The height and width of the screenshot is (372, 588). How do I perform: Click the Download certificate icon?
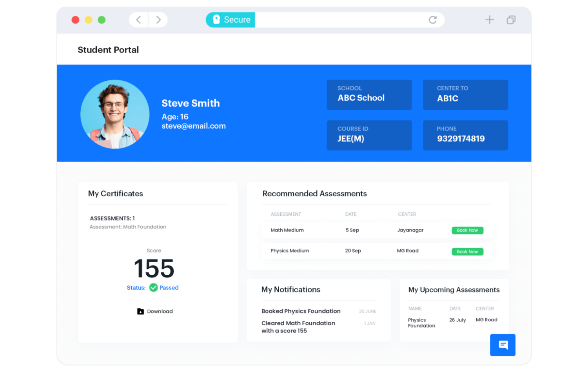tap(141, 311)
